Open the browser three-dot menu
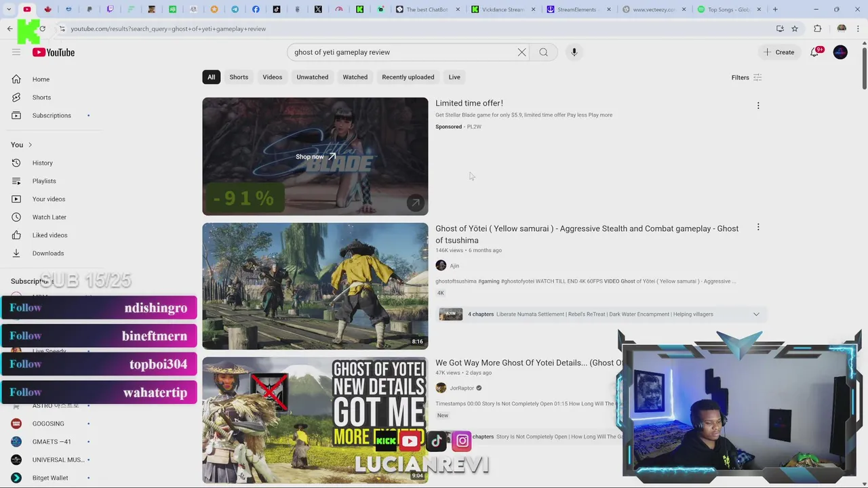The width and height of the screenshot is (868, 488). (x=859, y=28)
